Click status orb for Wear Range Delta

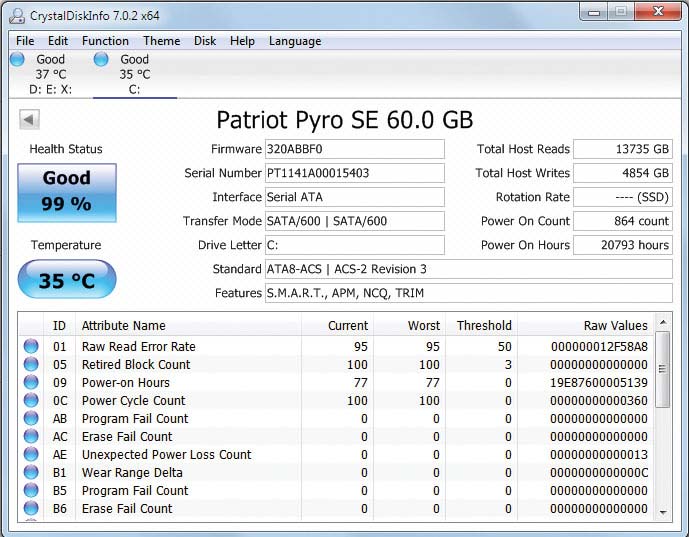[x=31, y=472]
